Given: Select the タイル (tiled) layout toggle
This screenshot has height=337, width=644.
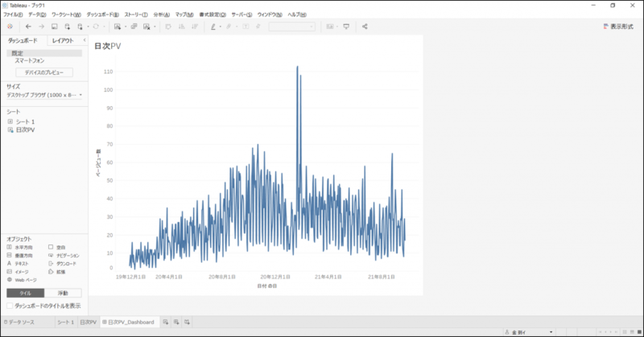Looking at the screenshot, I should pyautogui.click(x=26, y=293).
